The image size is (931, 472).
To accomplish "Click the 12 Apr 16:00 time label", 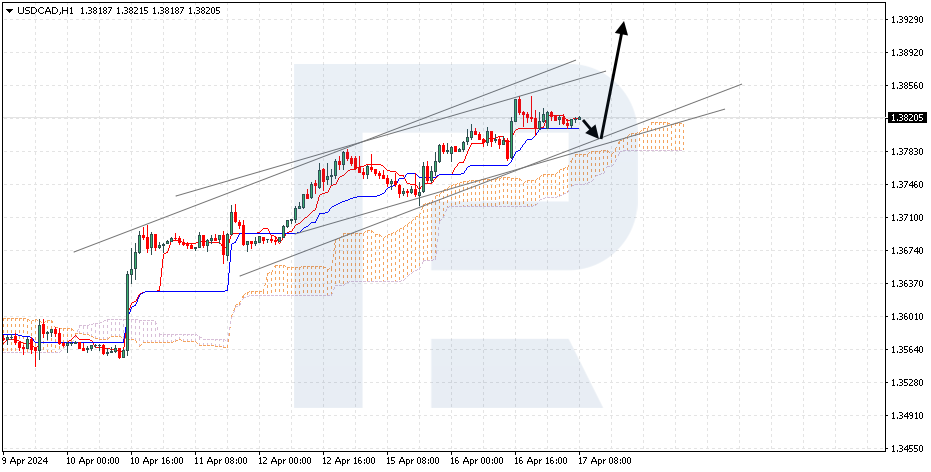I will (x=349, y=461).
